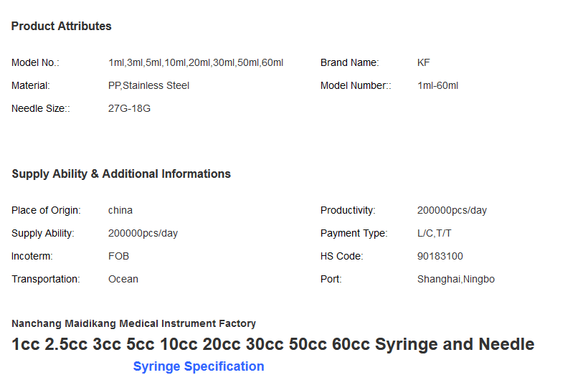Click the PP,Stainless Steel material value
This screenshot has height=375, width=588.
tap(148, 85)
